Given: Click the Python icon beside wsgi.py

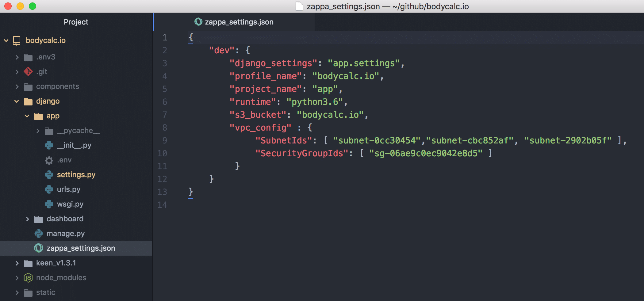Looking at the screenshot, I should (x=49, y=204).
